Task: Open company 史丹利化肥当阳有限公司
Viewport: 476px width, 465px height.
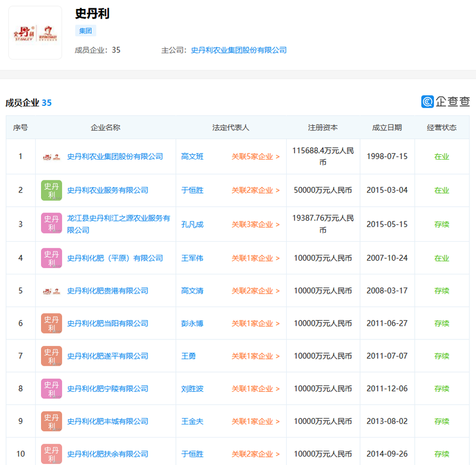Action: point(108,323)
